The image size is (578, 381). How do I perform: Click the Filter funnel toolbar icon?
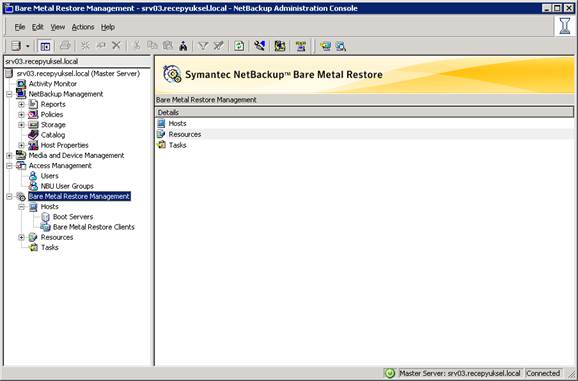[x=203, y=46]
